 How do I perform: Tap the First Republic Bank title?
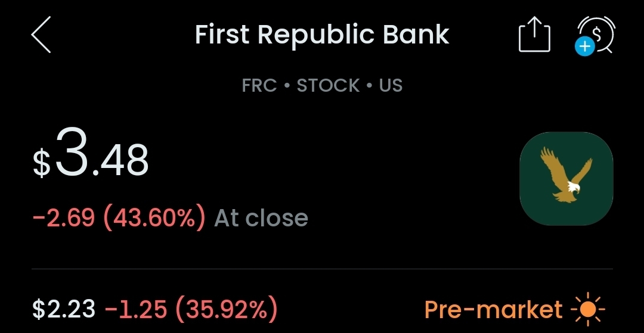pyautogui.click(x=322, y=35)
